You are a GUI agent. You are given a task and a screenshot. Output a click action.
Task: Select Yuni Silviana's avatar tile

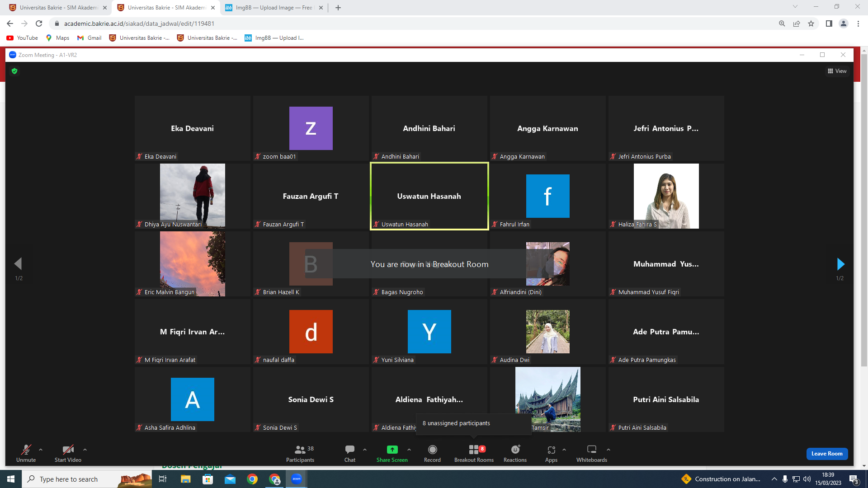click(x=429, y=332)
